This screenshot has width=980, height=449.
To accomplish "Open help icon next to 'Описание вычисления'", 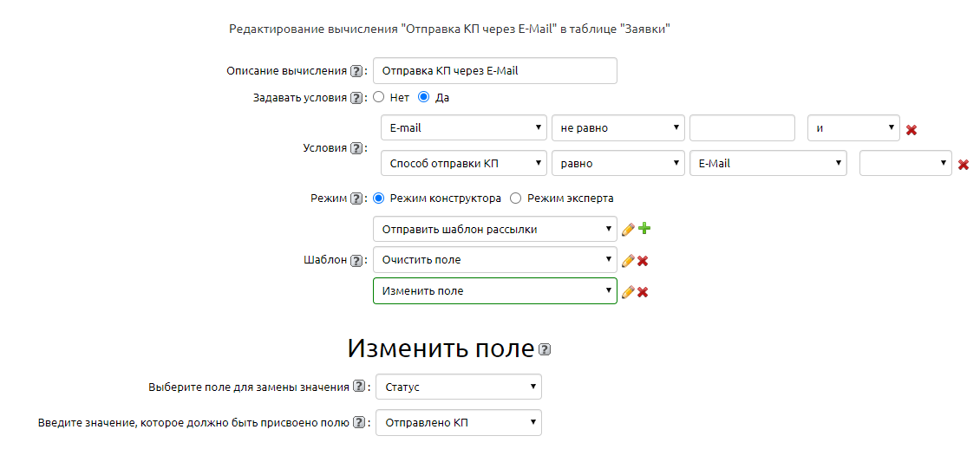I will [356, 71].
